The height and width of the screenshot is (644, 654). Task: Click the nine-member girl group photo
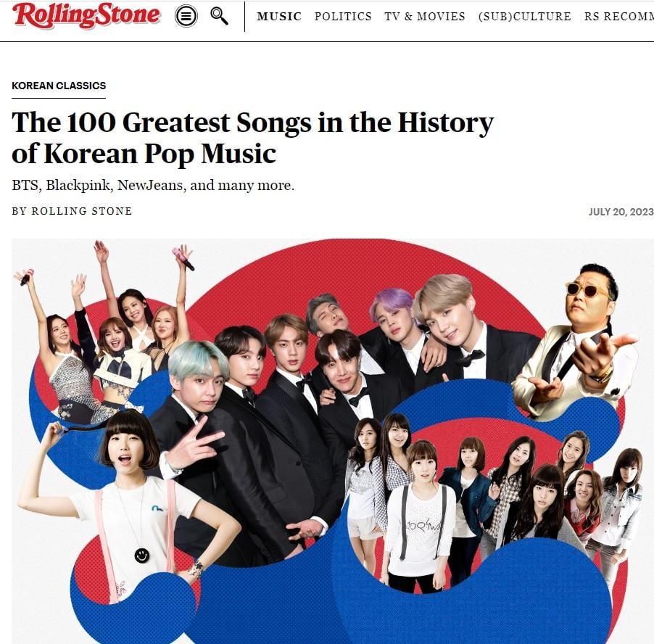coord(492,500)
